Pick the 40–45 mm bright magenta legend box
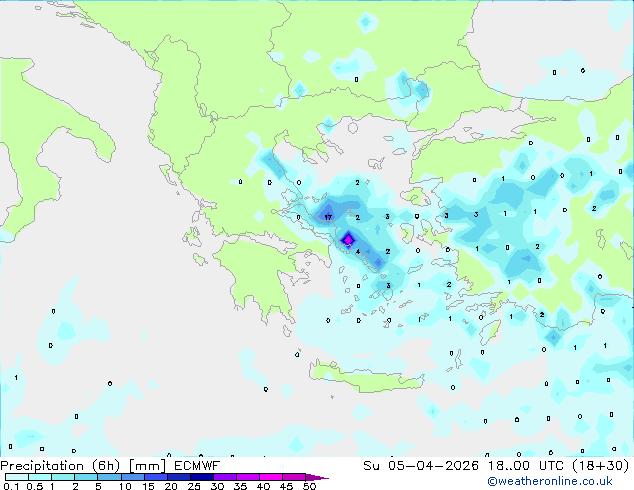Image resolution: width=634 pixels, height=490 pixels. click(271, 477)
